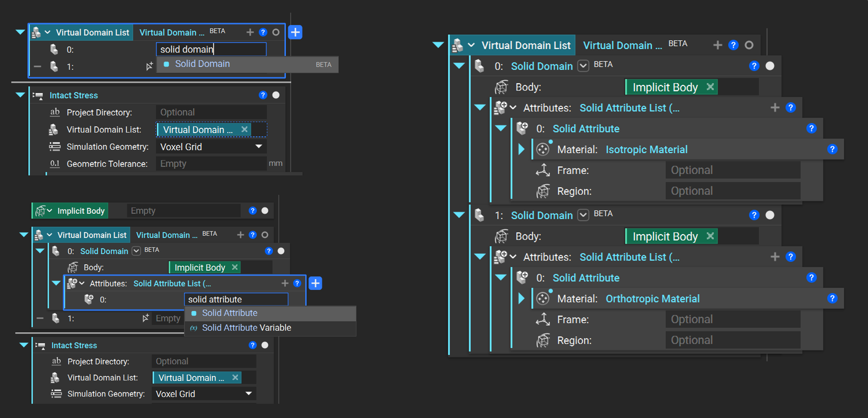This screenshot has height=418, width=868.
Task: Click the large blue plus button beside top Virtual Domain List
Action: click(295, 32)
